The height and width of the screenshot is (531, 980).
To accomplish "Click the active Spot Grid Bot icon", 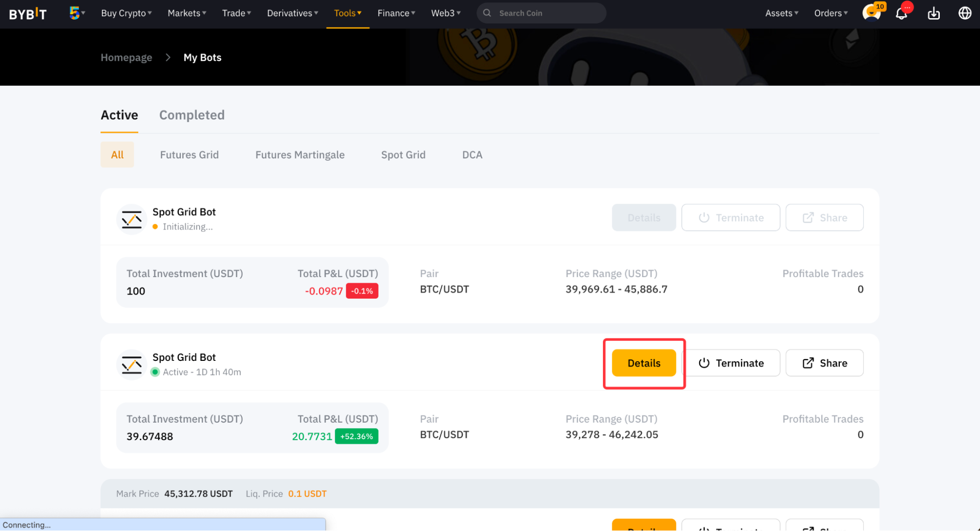I will pos(131,365).
